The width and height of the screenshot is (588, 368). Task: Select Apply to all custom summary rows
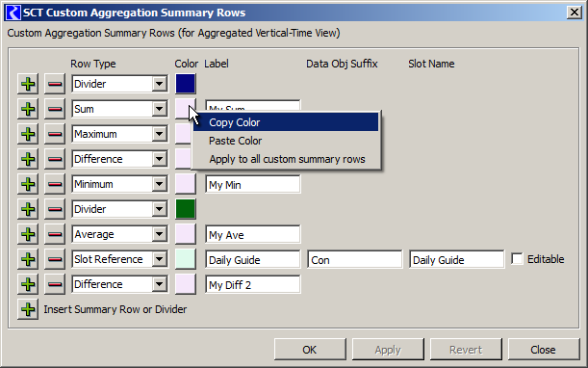click(286, 159)
